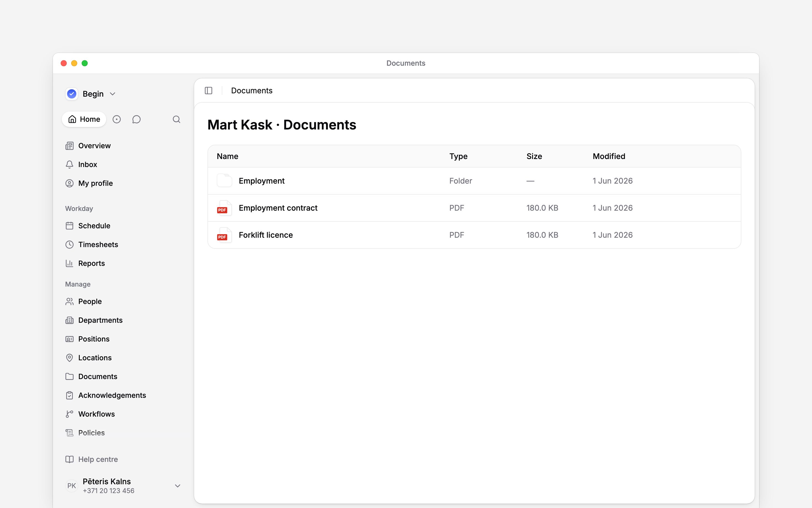Sort by the Type column header
Screen dimensions: 812x508
458,157
